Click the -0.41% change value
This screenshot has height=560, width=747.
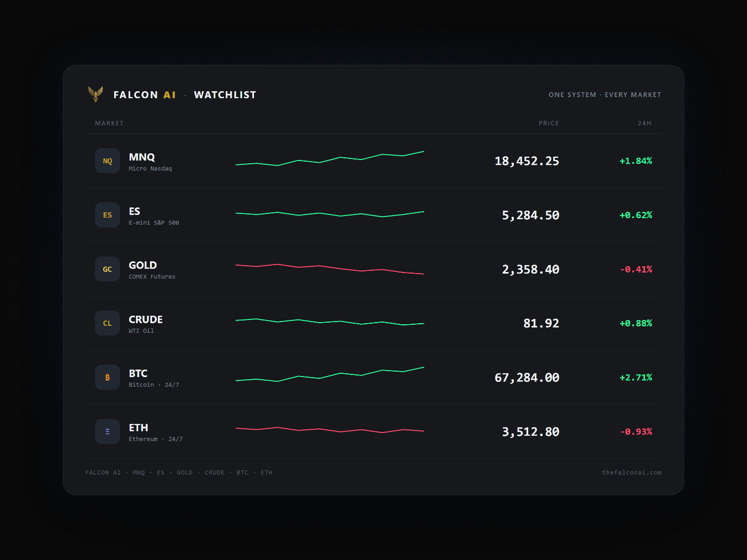pos(636,269)
